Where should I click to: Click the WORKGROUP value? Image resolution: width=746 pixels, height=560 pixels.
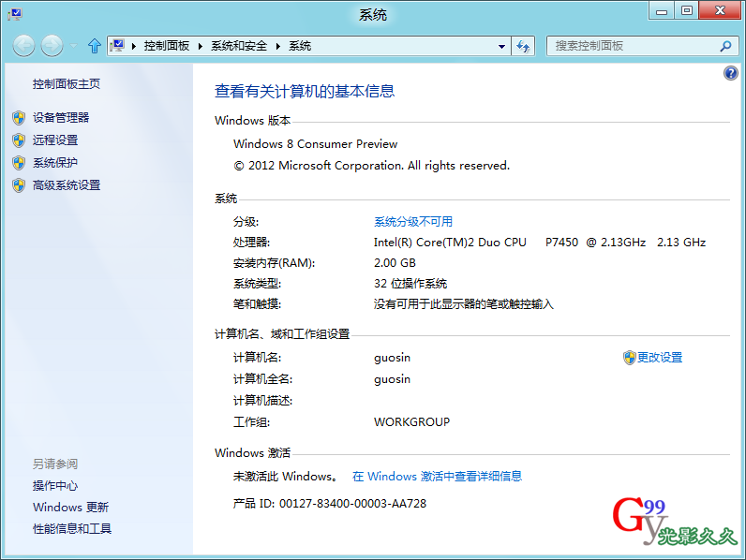tap(412, 422)
